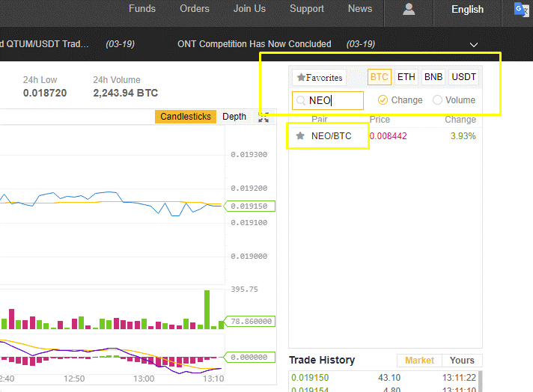Click the NEO search input field
This screenshot has width=533, height=392.
pyautogui.click(x=328, y=100)
